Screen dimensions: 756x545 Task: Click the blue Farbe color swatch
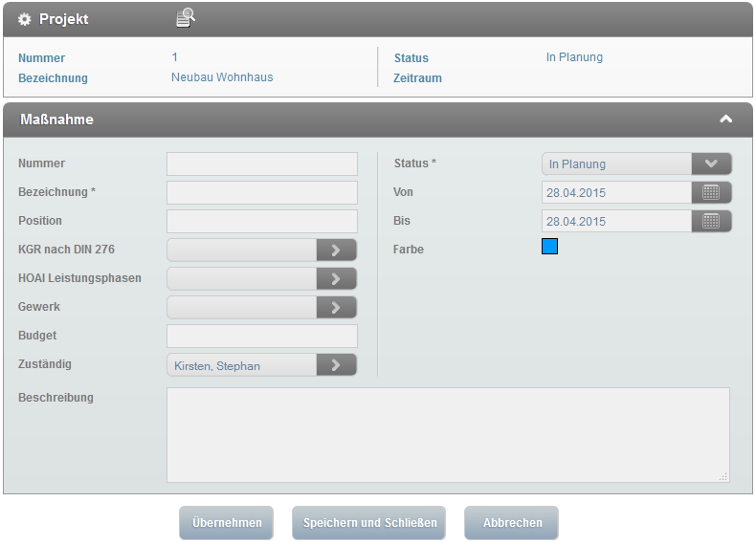click(x=549, y=247)
